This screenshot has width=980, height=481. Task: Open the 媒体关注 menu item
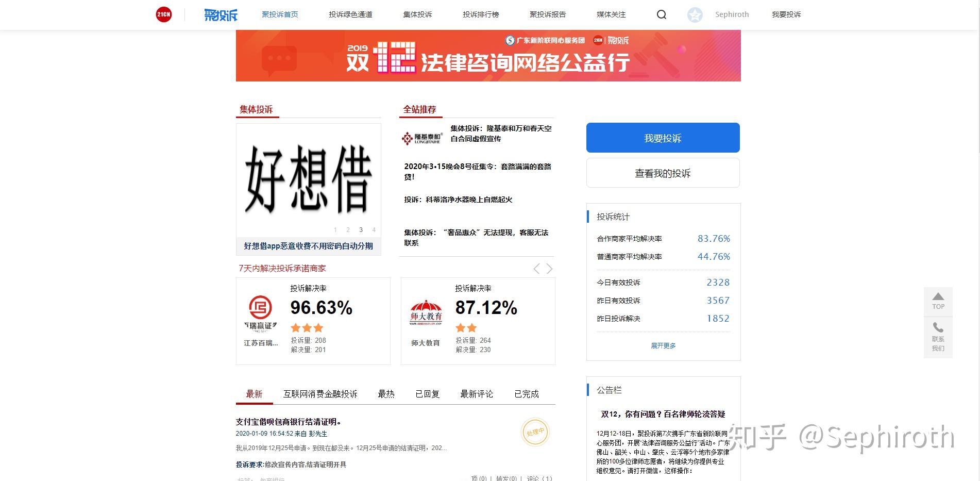point(611,14)
